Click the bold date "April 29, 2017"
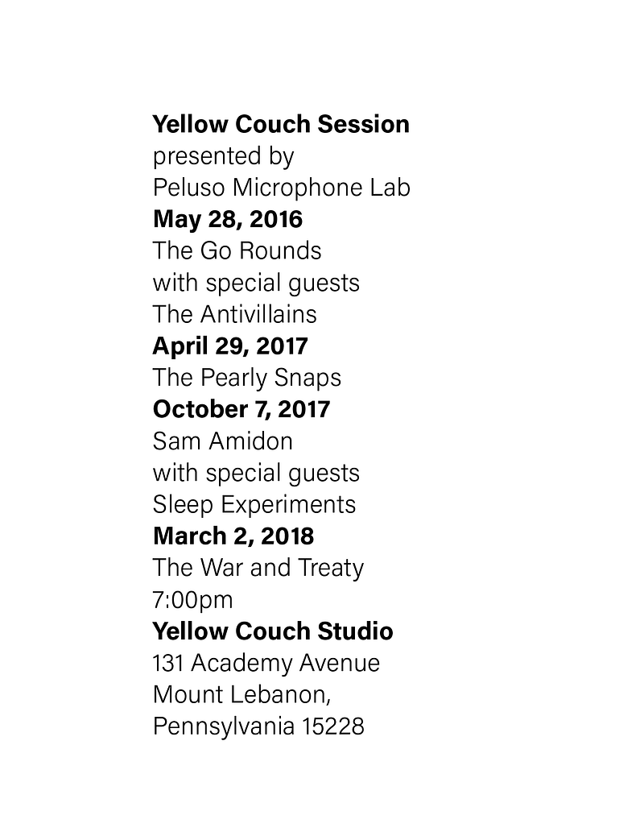Viewport: 644px width, 836px height. pos(230,346)
